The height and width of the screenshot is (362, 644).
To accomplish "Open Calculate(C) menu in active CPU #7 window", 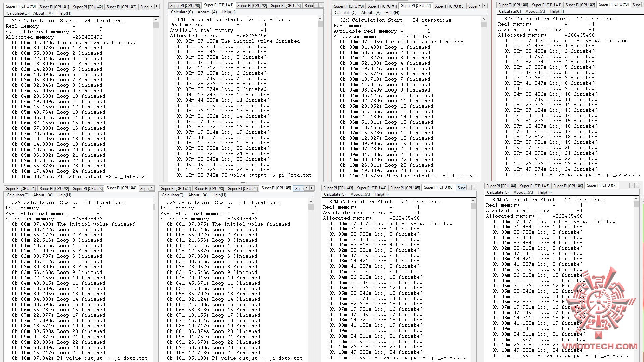I will tap(498, 192).
